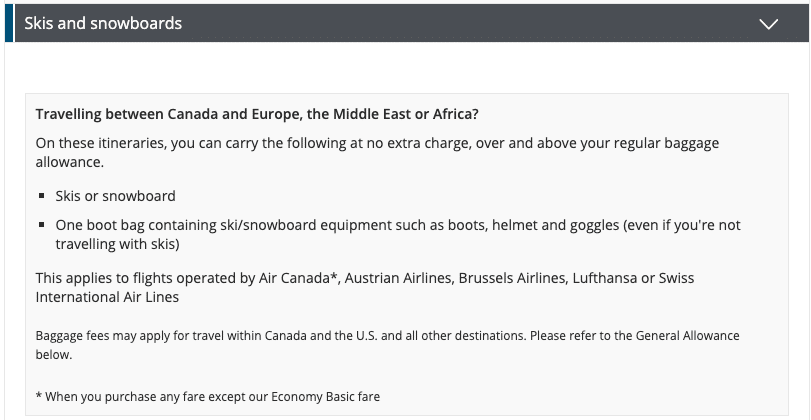This screenshot has width=811, height=420.
Task: Collapse the Skis and snowboards chevron
Action: pos(768,24)
